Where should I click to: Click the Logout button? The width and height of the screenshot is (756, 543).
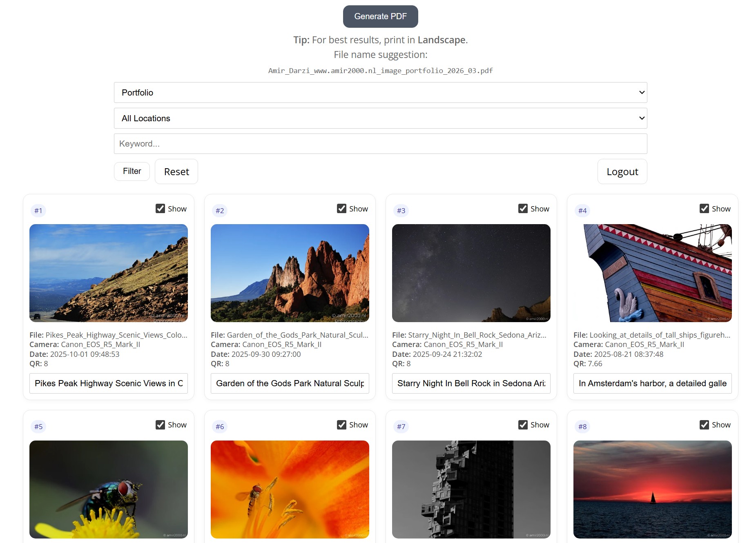(x=622, y=171)
